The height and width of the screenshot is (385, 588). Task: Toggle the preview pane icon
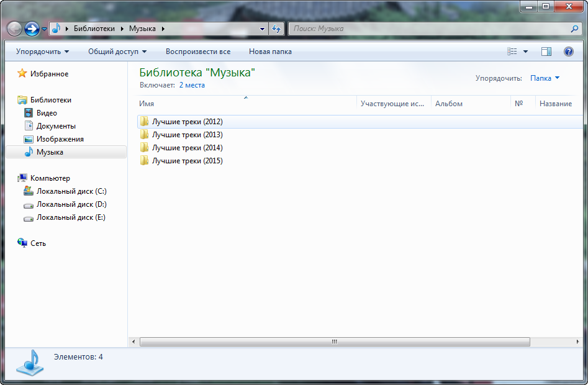click(546, 52)
